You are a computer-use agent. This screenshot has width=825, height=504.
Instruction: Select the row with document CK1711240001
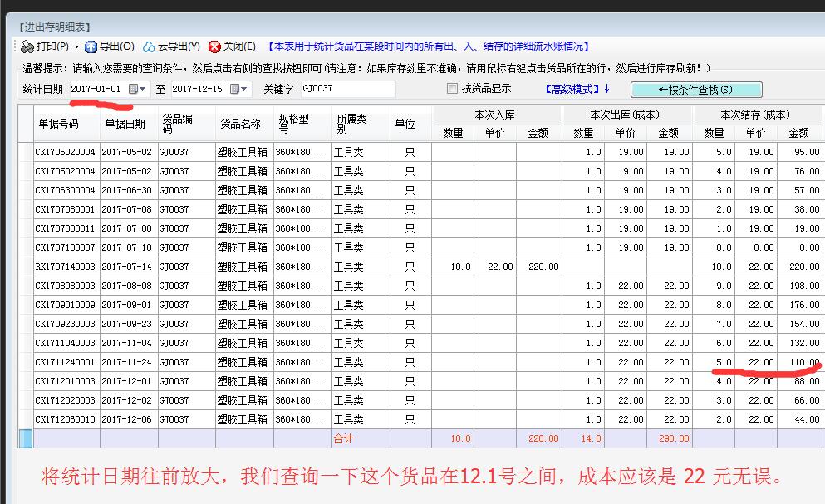point(65,362)
